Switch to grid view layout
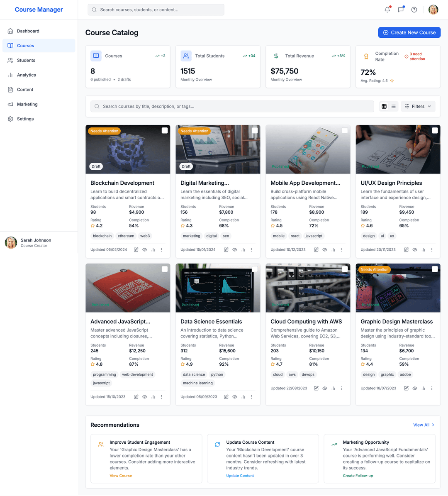The height and width of the screenshot is (496, 448). pyautogui.click(x=384, y=107)
